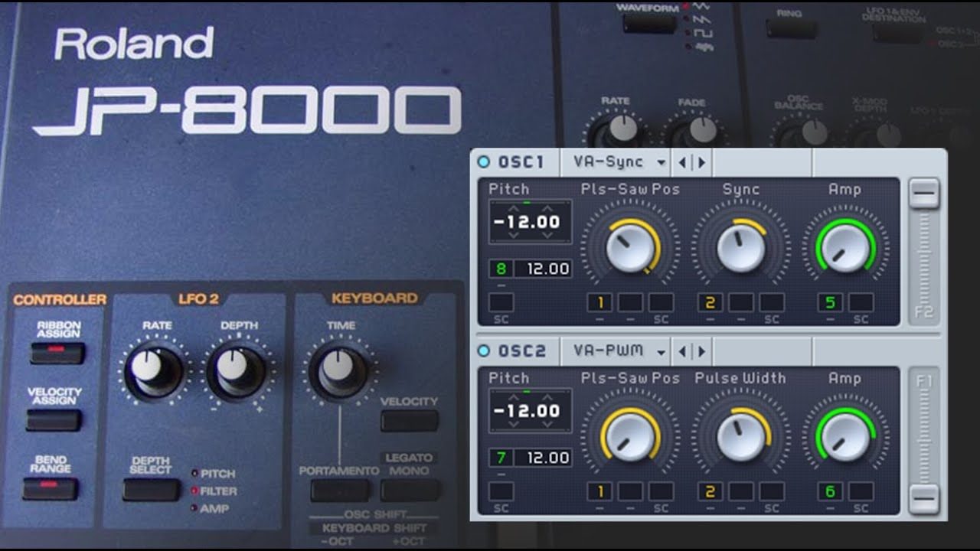Click the OSC1 Sync knob
This screenshot has width=980, height=551.
(x=741, y=248)
